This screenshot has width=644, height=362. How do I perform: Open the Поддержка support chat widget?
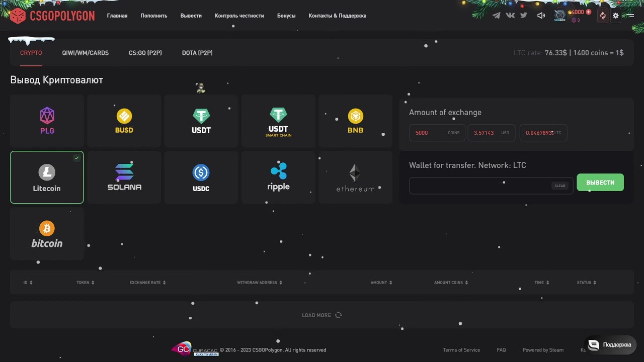coord(610,345)
